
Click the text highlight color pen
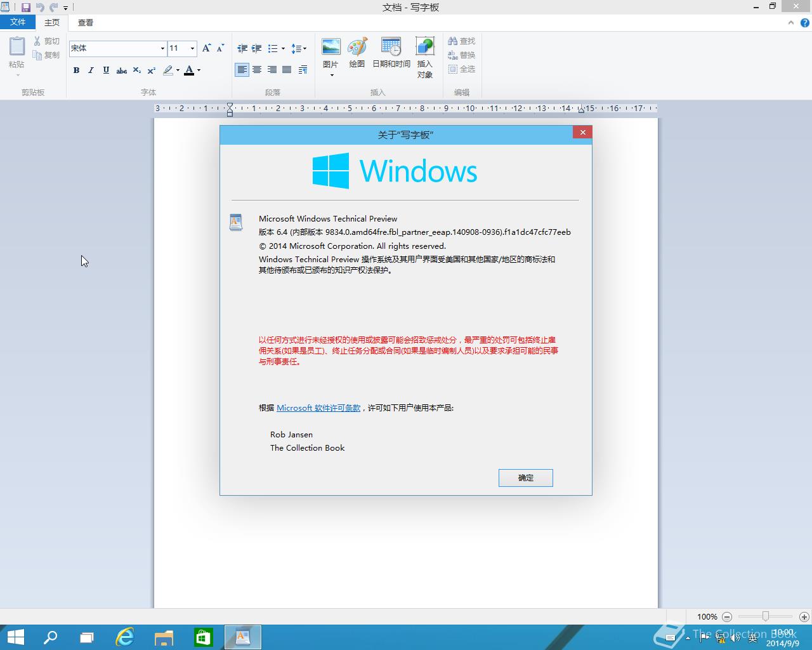168,70
